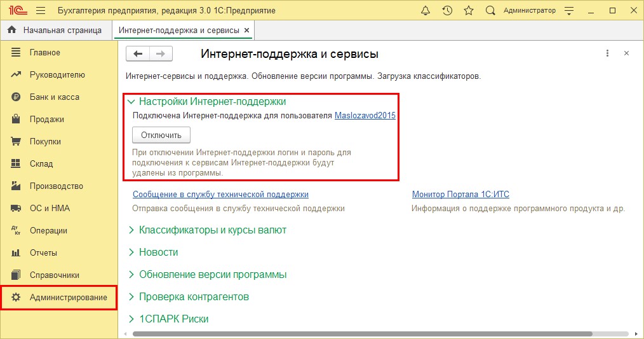Viewport: 644px width, 339px height.
Task: Click the ОС и НМА truck icon
Action: pyautogui.click(x=16, y=208)
